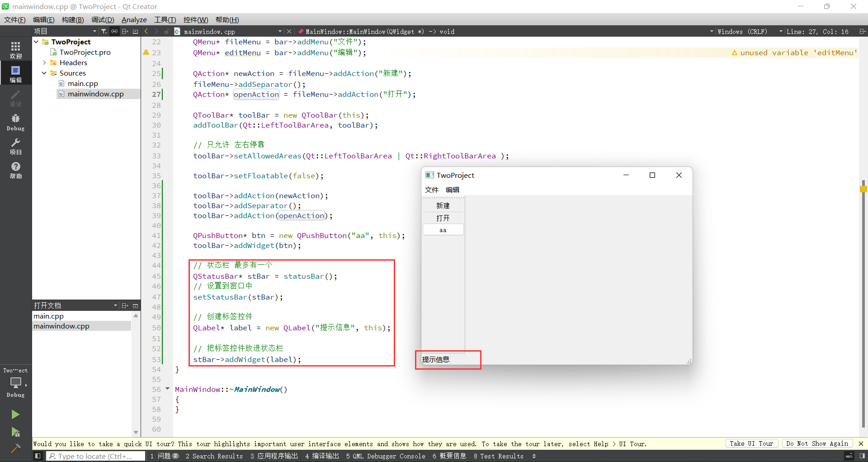The width and height of the screenshot is (868, 462).
Task: Toggle the link-with-editor synchronize icon
Action: point(114,31)
